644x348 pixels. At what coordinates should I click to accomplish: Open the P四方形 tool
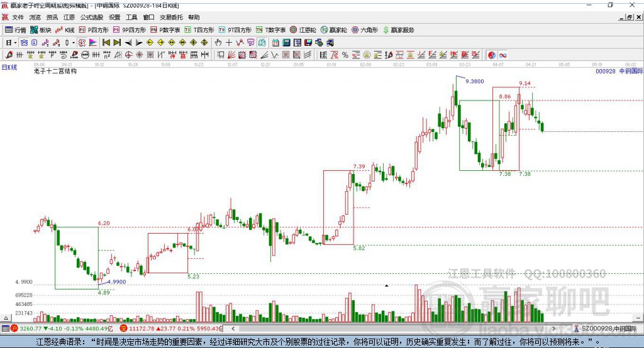pyautogui.click(x=94, y=30)
